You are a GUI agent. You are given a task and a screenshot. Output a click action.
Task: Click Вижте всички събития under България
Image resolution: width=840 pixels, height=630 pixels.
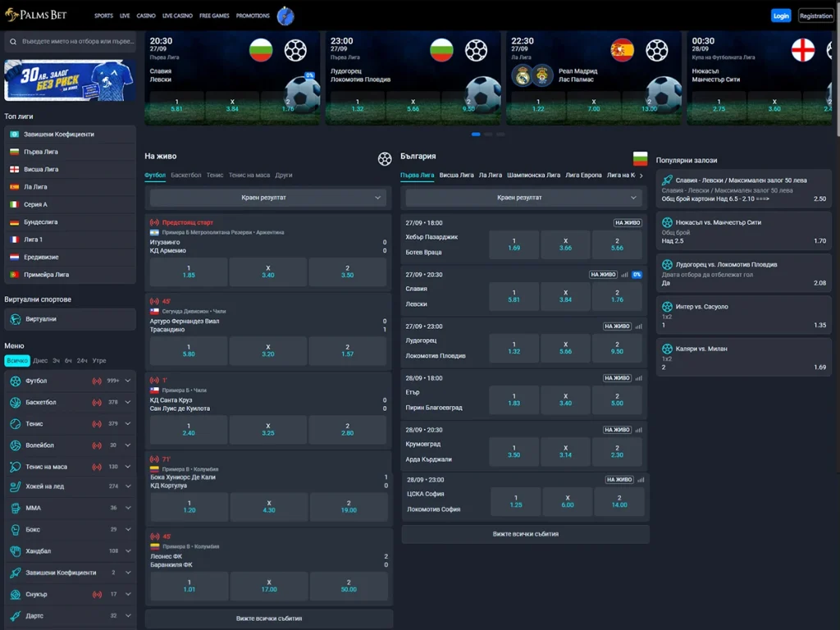pos(526,534)
